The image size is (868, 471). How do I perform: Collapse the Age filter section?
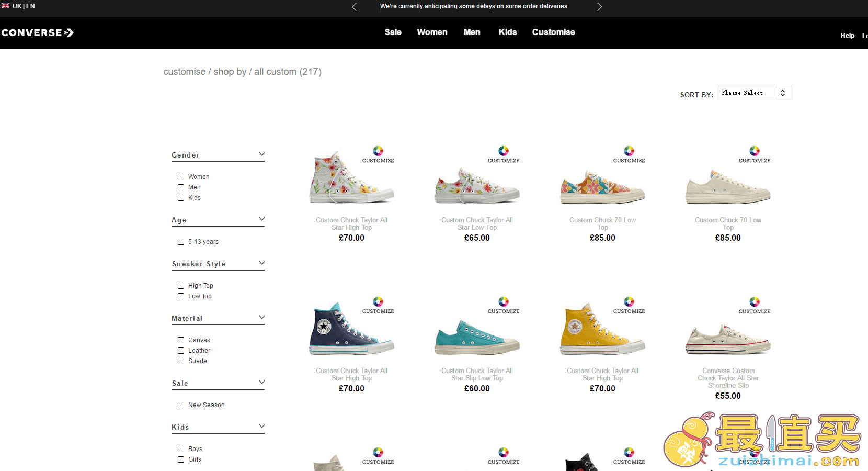pos(262,219)
